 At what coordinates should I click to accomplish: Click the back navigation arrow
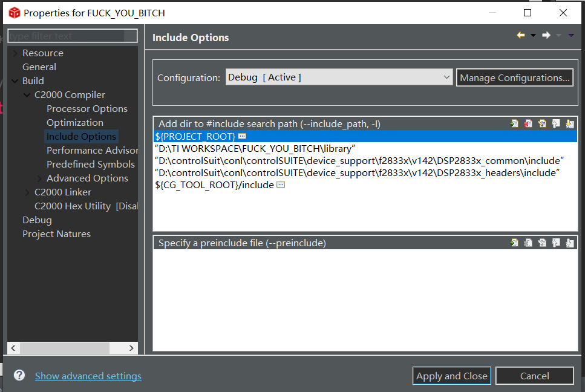[x=521, y=35]
